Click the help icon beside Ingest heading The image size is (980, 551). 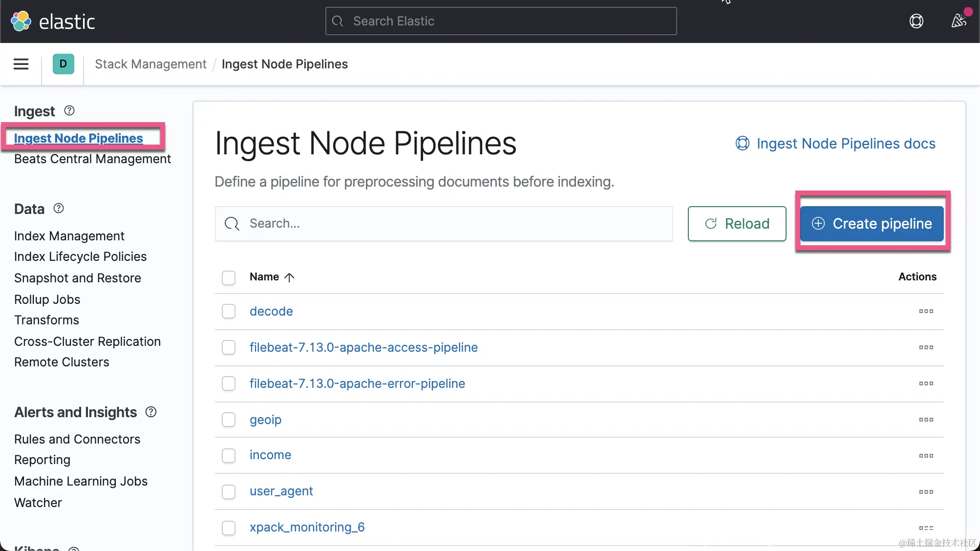click(x=69, y=111)
